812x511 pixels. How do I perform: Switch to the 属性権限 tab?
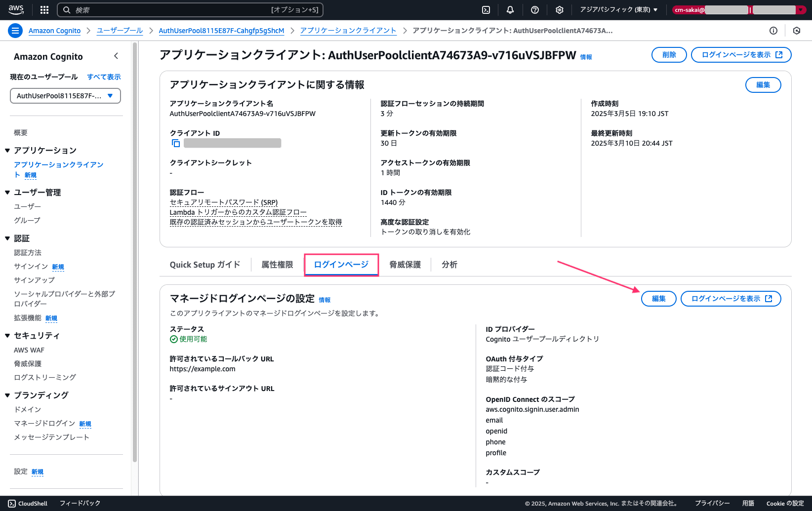pos(277,265)
